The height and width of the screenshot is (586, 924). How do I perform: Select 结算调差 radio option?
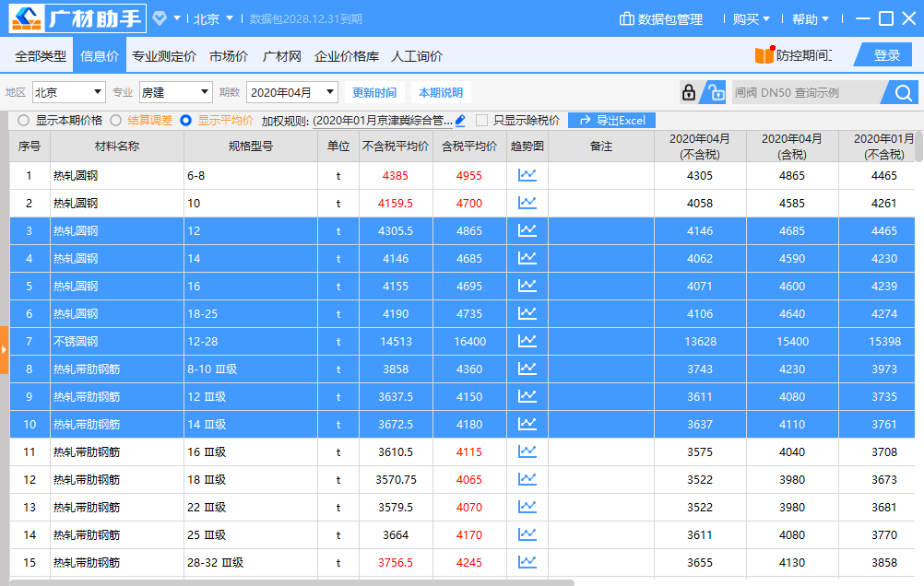click(x=116, y=120)
